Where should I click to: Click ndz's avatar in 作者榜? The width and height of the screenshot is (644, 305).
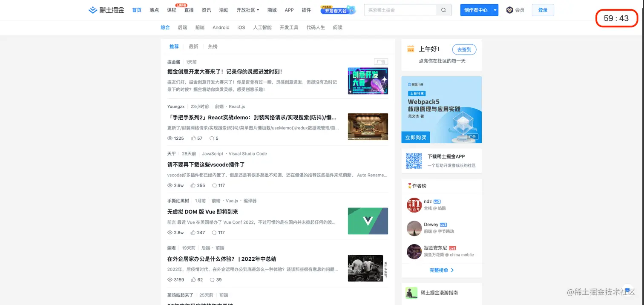pos(414,205)
